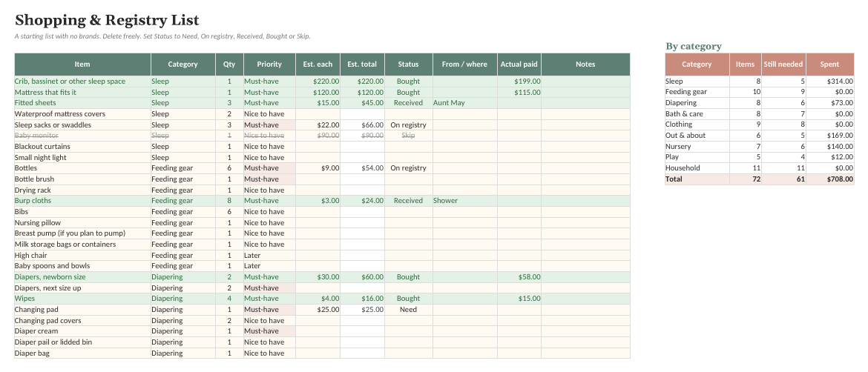Select the 'Diapers, newborn size' cell

coord(82,277)
